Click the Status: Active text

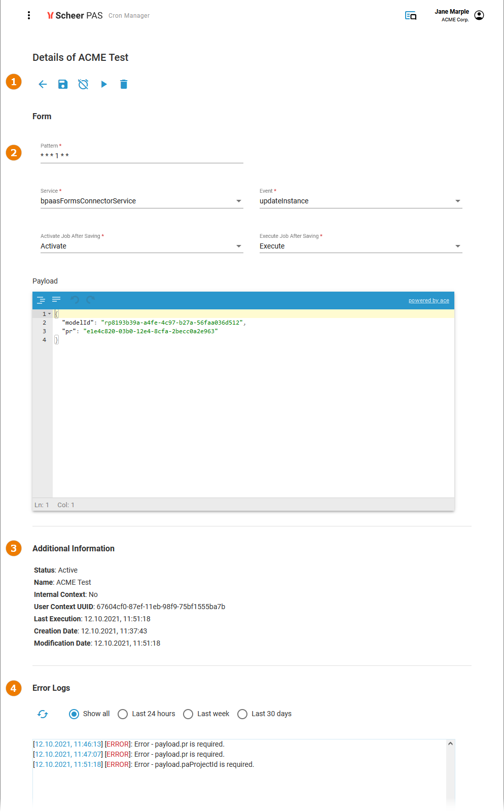coord(56,570)
